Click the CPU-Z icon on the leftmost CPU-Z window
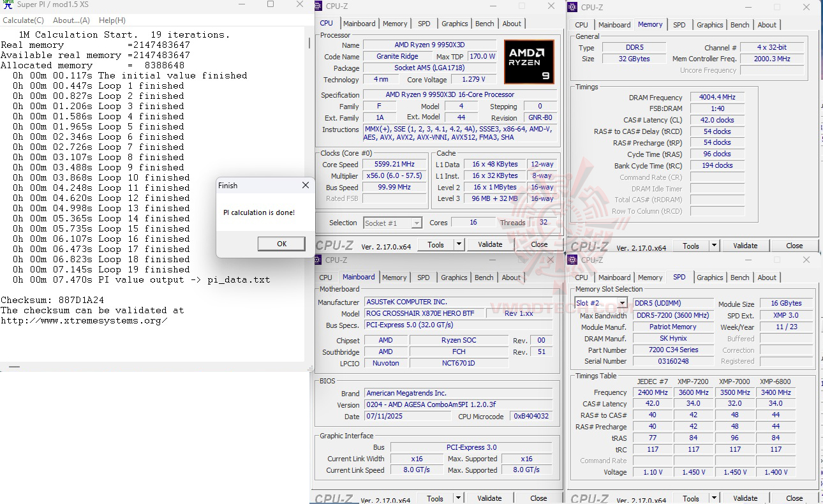The height and width of the screenshot is (504, 823). [x=317, y=6]
